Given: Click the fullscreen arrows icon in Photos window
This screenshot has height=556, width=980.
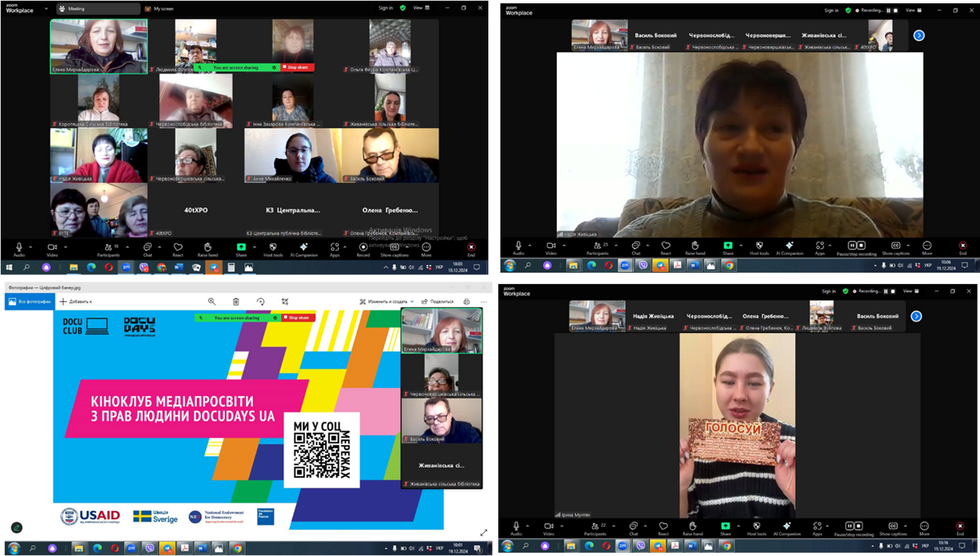Looking at the screenshot, I should (x=483, y=532).
